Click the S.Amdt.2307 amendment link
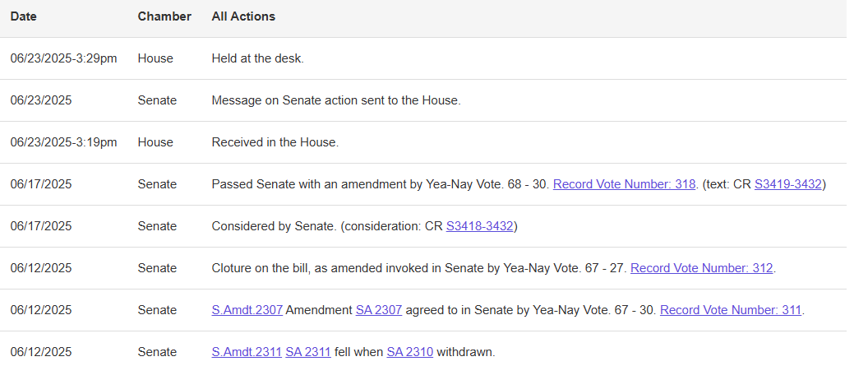 point(247,310)
